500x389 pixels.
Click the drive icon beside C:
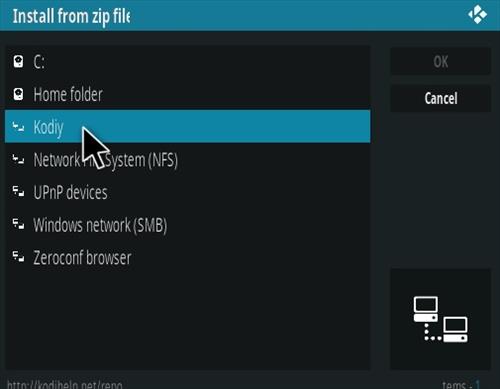(18, 62)
